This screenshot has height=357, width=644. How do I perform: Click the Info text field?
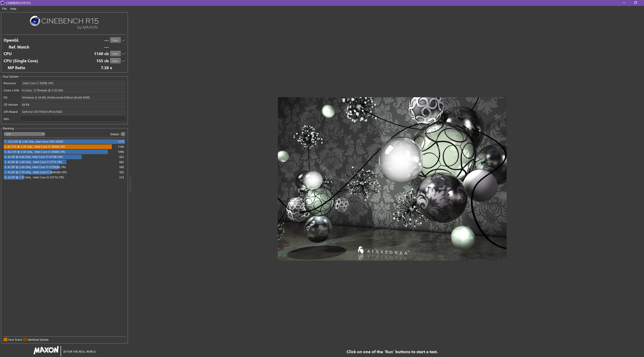point(73,119)
